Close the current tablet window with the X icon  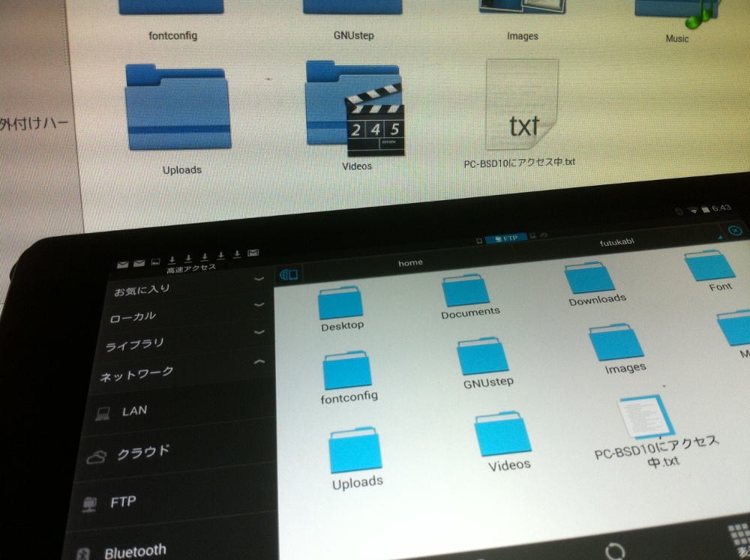coord(735,230)
